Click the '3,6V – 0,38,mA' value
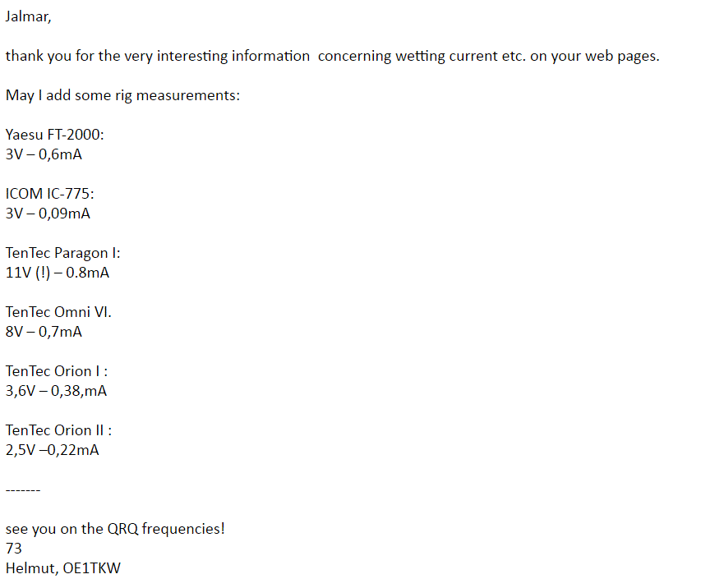This screenshot has width=724, height=588. pyautogui.click(x=57, y=391)
